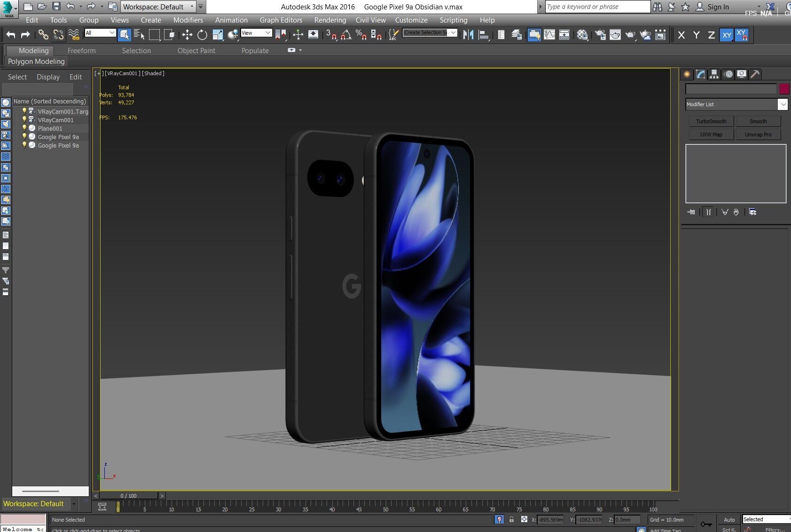The width and height of the screenshot is (791, 532).
Task: Click the time slider 0 / 100 handle
Action: point(129,496)
